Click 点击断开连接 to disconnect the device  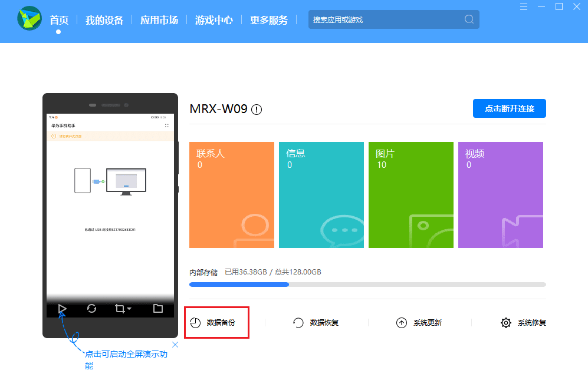(x=509, y=108)
